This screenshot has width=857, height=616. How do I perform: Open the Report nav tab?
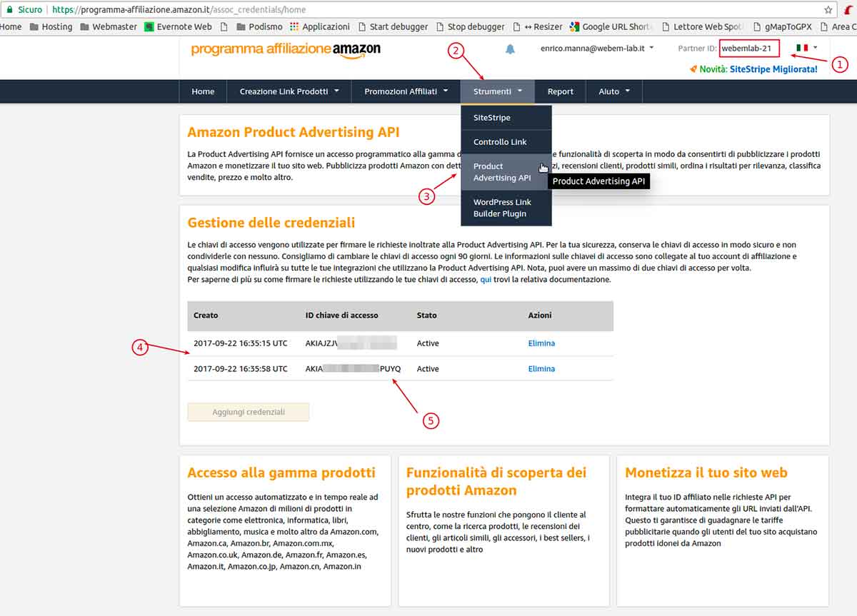pos(561,91)
